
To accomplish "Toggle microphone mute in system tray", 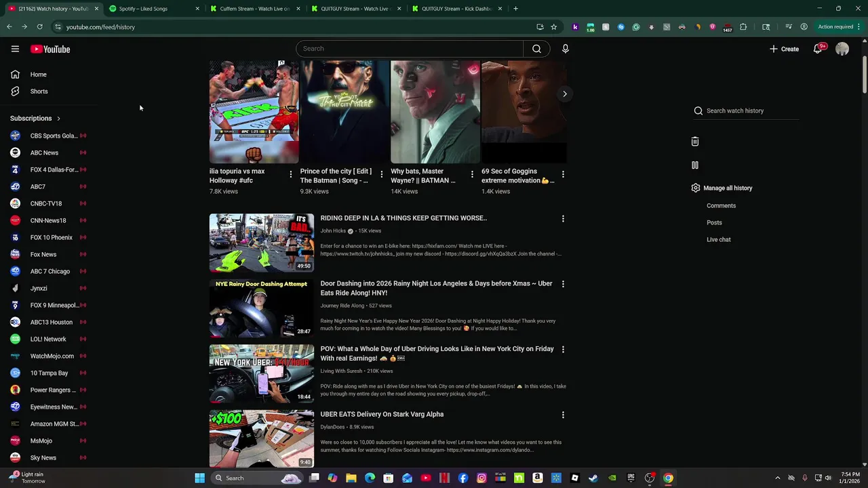I will pos(804,478).
